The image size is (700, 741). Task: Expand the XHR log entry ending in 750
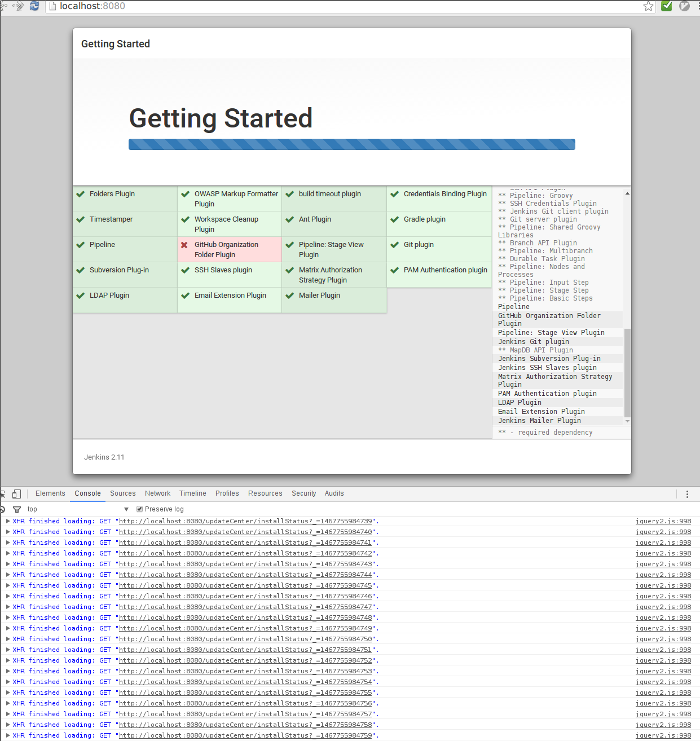8,639
